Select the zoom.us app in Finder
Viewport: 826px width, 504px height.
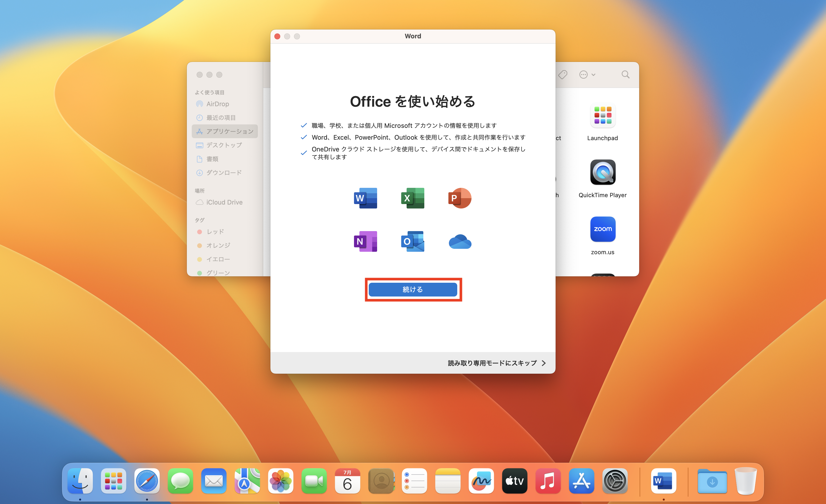coord(602,236)
